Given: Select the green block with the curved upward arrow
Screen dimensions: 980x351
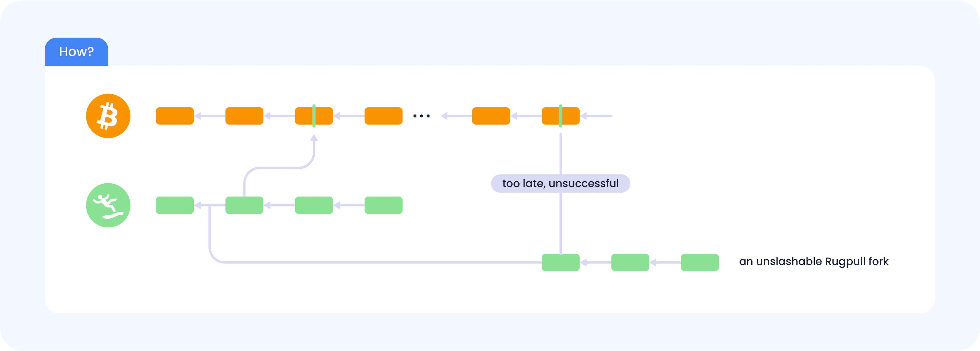Looking at the screenshot, I should point(244,205).
